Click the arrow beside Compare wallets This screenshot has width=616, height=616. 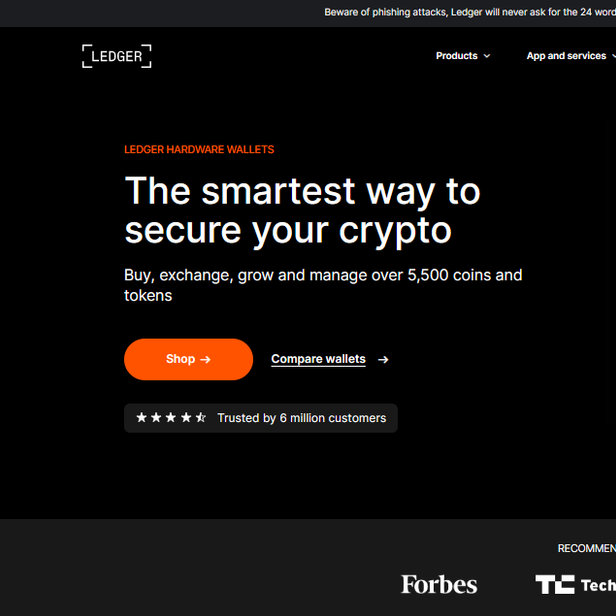tap(383, 360)
